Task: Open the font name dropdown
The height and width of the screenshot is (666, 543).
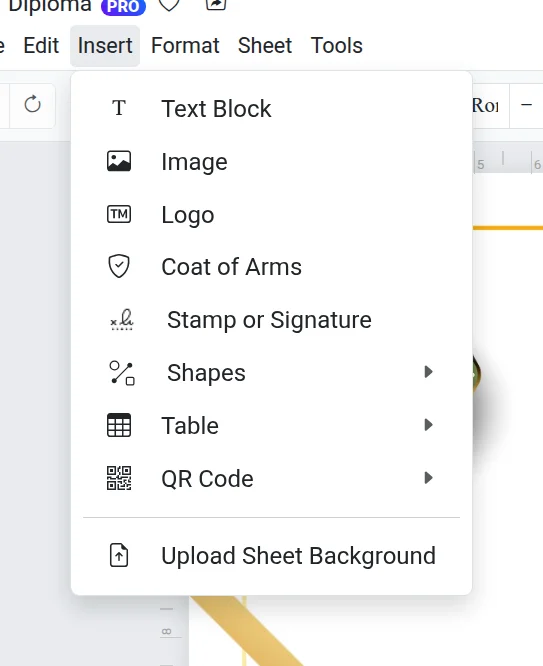Action: tap(489, 105)
